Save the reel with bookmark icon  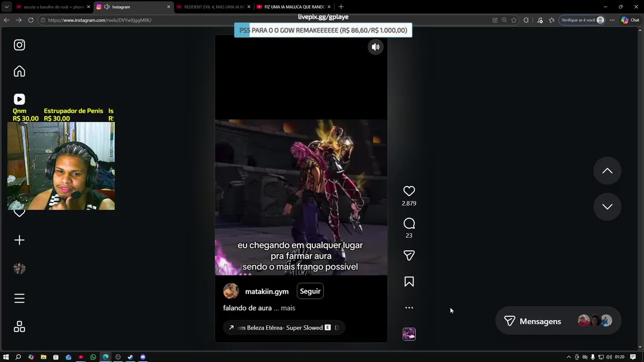tap(409, 282)
